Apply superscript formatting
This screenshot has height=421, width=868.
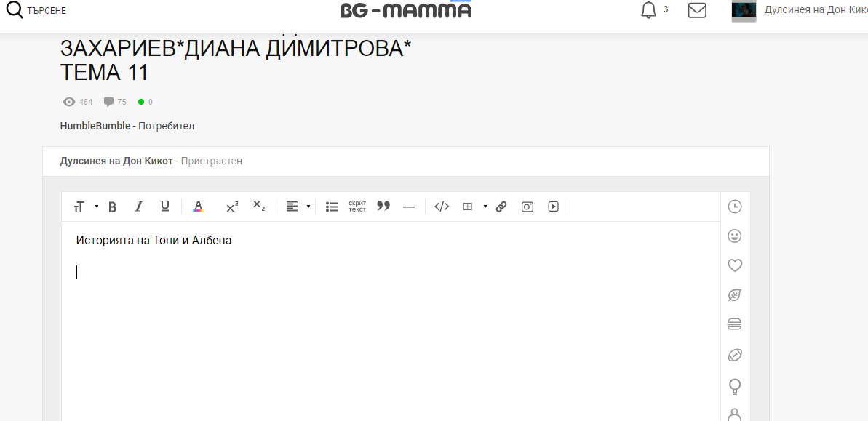[232, 207]
